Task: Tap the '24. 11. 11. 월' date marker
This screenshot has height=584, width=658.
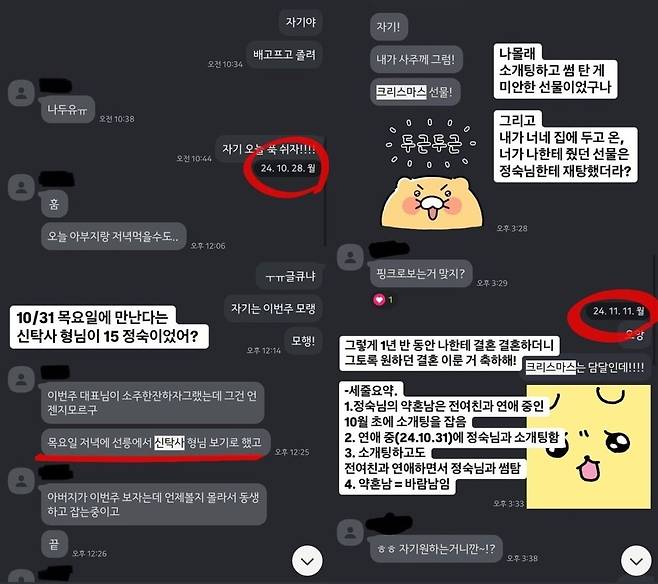Action: [618, 311]
